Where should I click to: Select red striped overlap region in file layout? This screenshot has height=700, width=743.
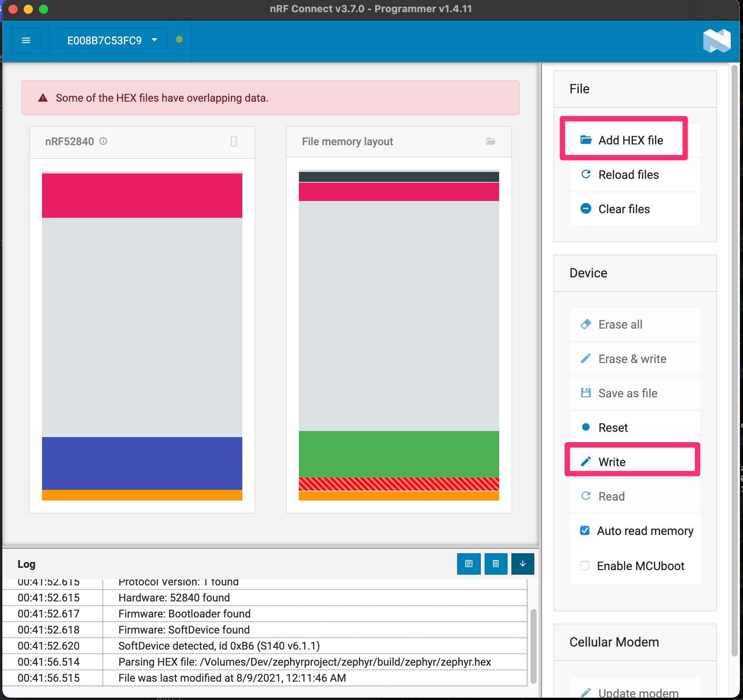coord(399,484)
